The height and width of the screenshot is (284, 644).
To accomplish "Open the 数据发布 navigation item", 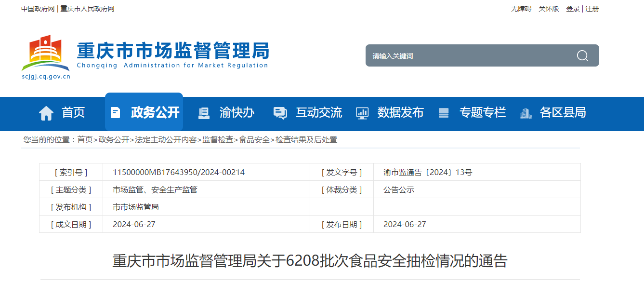I will [x=400, y=113].
